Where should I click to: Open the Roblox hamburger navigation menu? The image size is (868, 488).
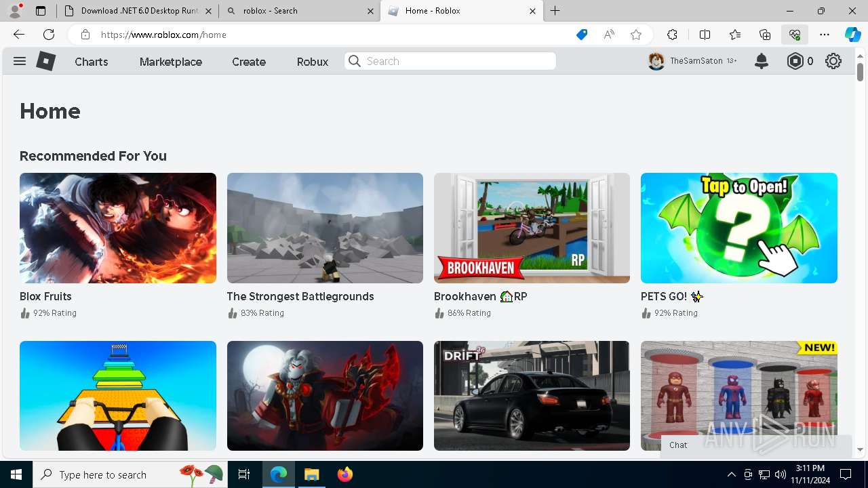coord(20,61)
